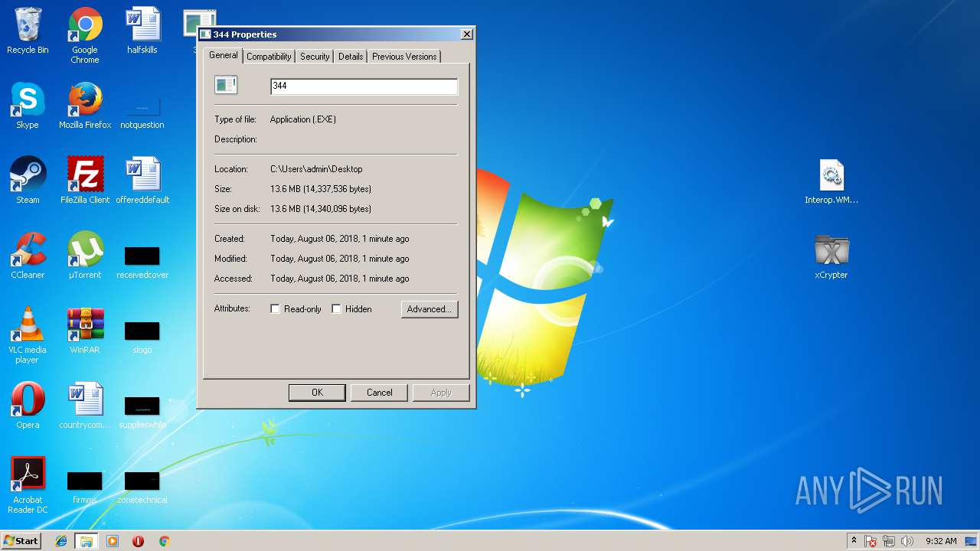Open Acrobat Reader DC shortcut

[28, 486]
